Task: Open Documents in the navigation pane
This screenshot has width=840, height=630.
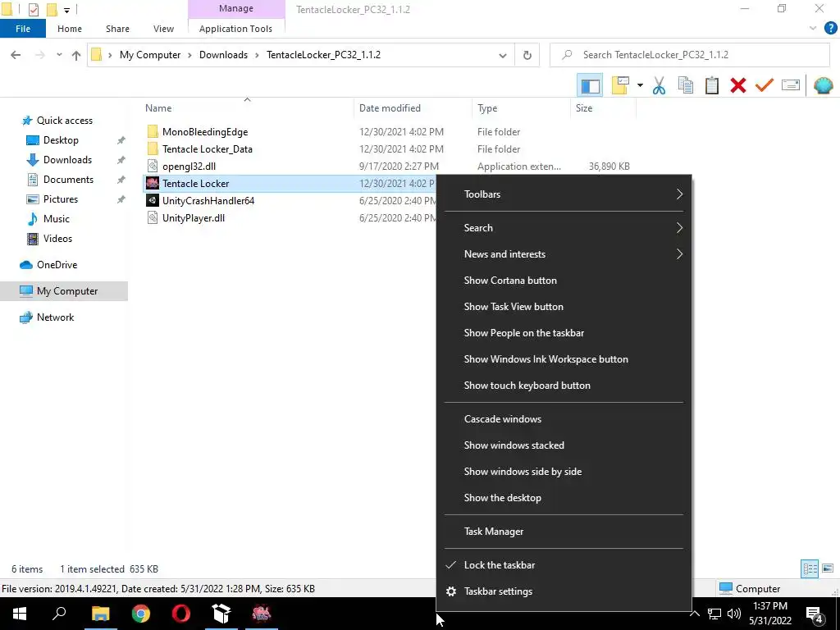Action: point(68,180)
